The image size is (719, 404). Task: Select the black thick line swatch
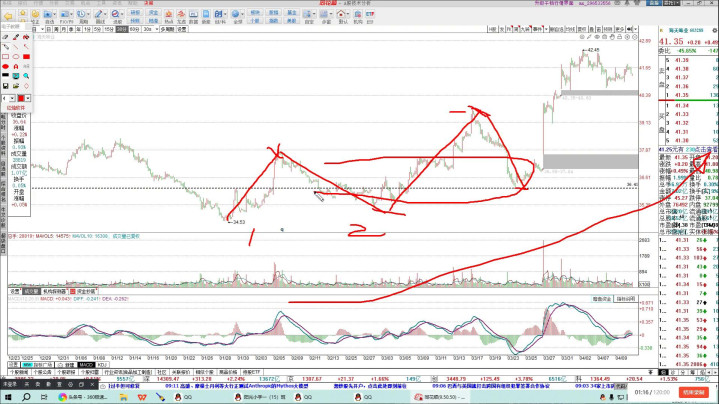pyautogui.click(x=6, y=75)
